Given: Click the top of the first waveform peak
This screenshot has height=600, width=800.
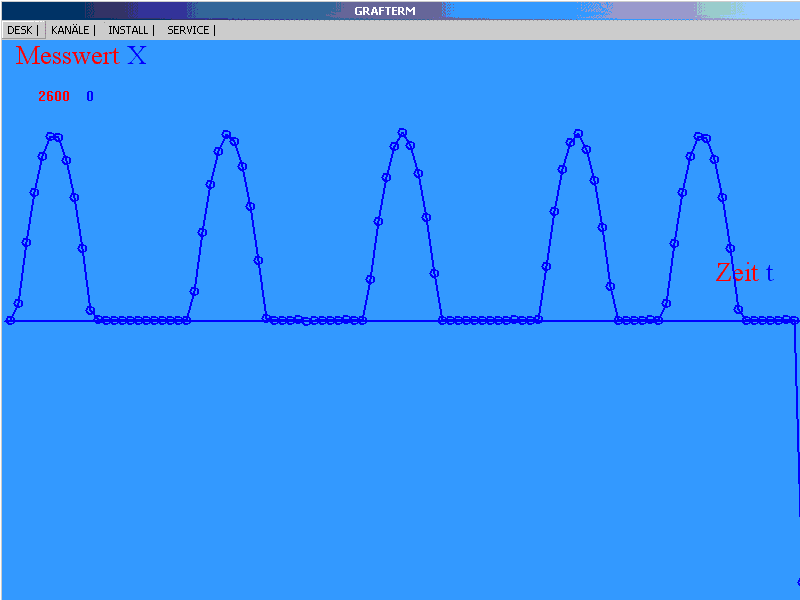Looking at the screenshot, I should (54, 136).
